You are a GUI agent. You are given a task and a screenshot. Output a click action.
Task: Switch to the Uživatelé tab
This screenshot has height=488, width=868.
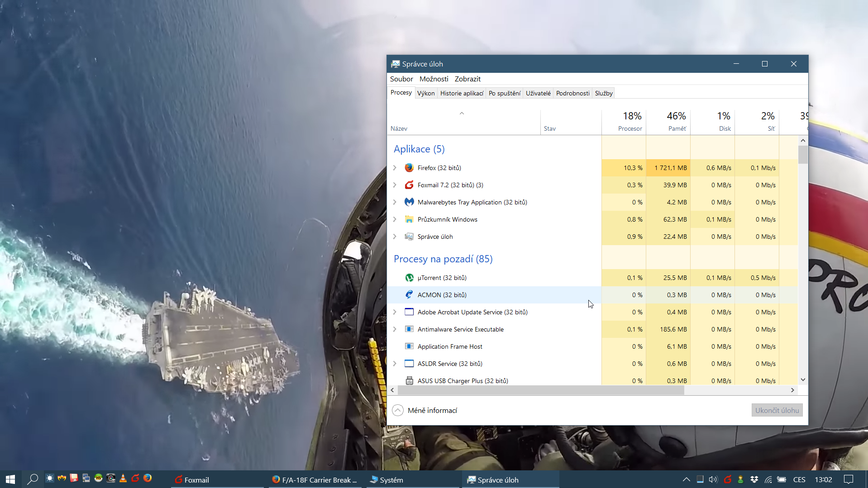click(x=538, y=93)
